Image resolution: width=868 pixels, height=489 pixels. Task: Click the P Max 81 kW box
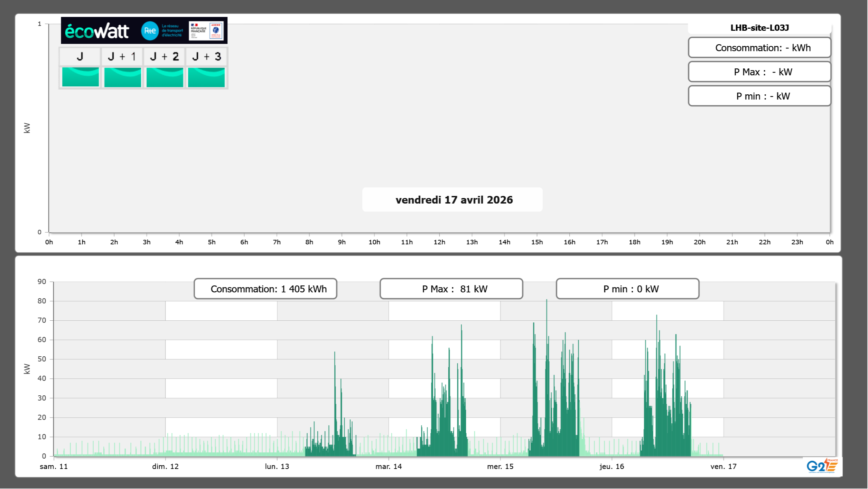click(451, 289)
